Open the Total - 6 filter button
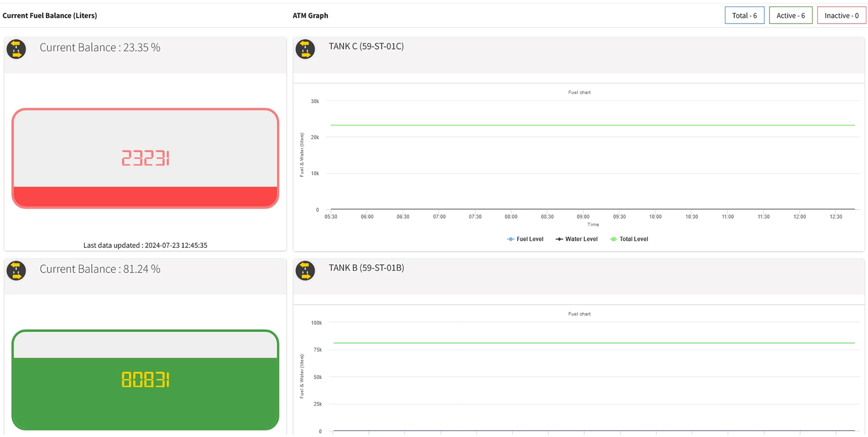 [x=744, y=15]
